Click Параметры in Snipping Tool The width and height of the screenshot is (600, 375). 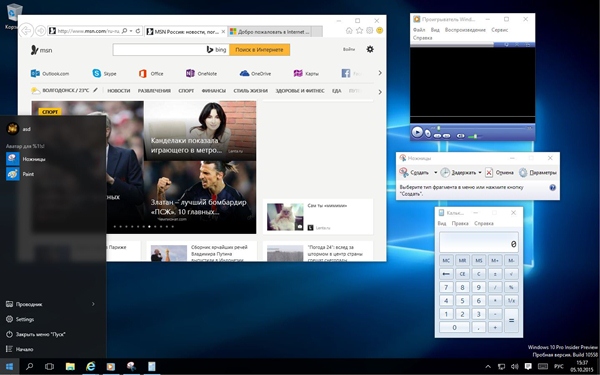pos(538,173)
